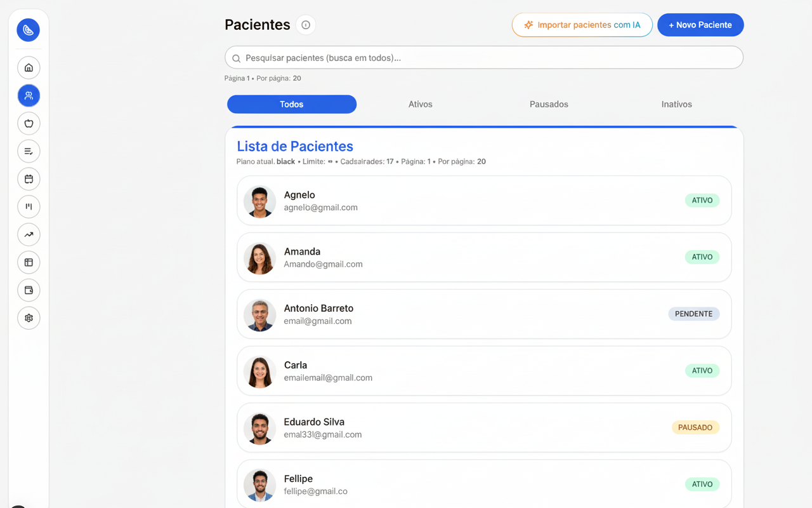Click the Novo Paciente button
This screenshot has height=508, width=812.
tap(700, 25)
